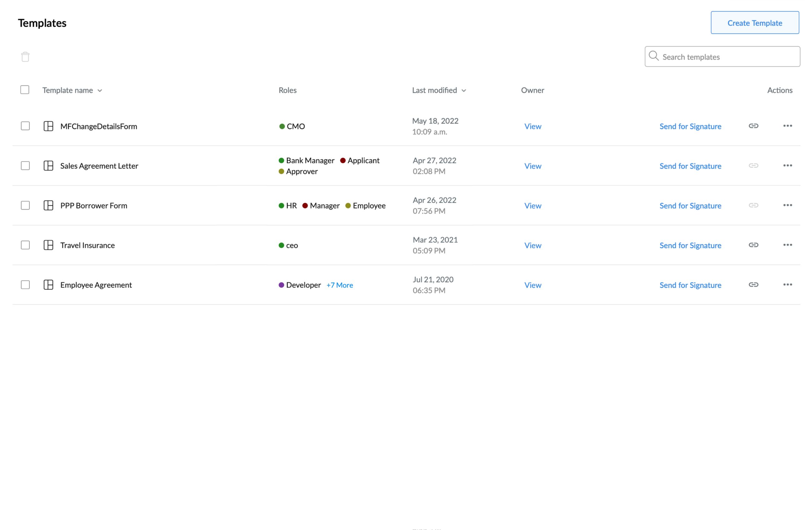Focus the Search templates field

(727, 57)
